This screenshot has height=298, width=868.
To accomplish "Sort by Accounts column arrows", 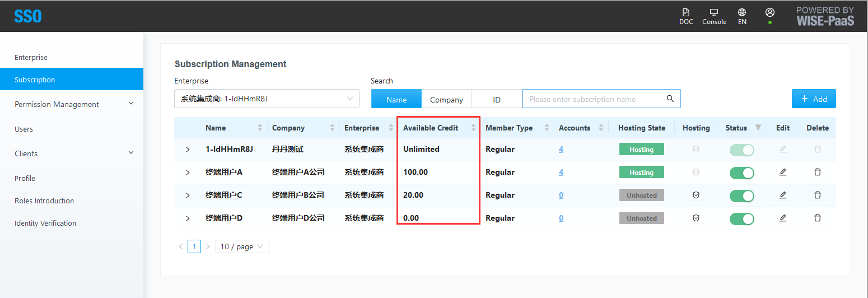I will (x=601, y=128).
